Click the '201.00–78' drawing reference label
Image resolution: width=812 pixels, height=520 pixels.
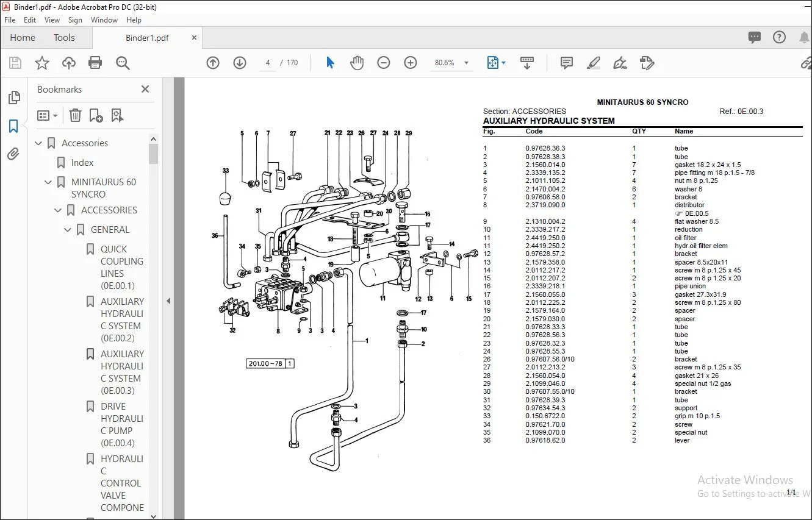click(x=265, y=364)
